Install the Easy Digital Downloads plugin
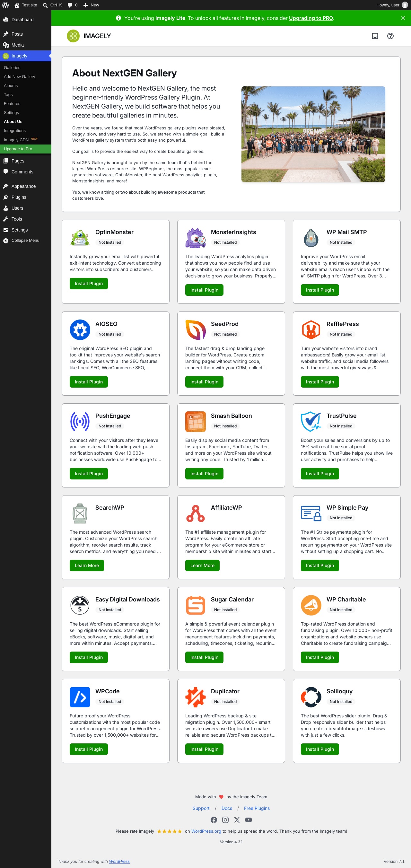This screenshot has height=868, width=411. point(89,657)
